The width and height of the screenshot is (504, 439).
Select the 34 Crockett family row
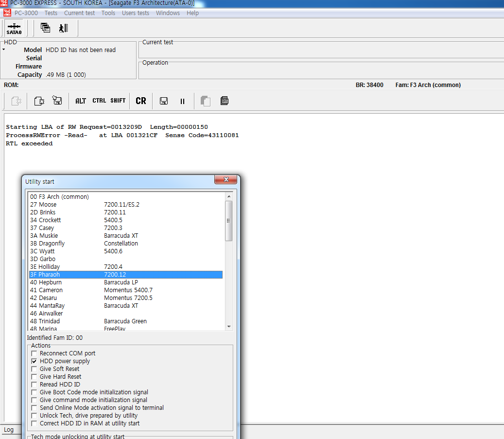[x=126, y=220]
